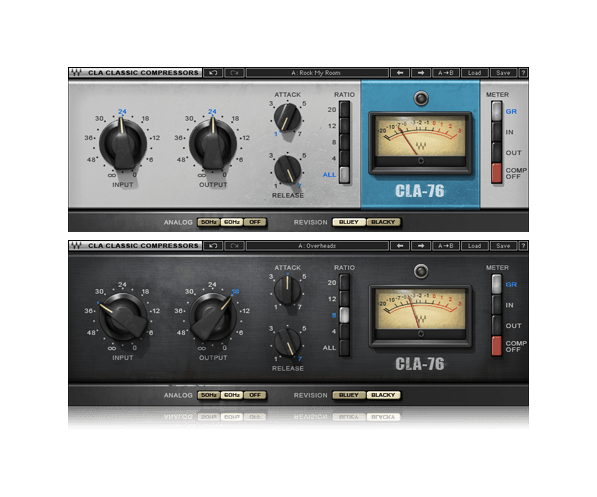The image size is (597, 497).
Task: Click Release knob on black CLA-76
Action: tap(287, 342)
